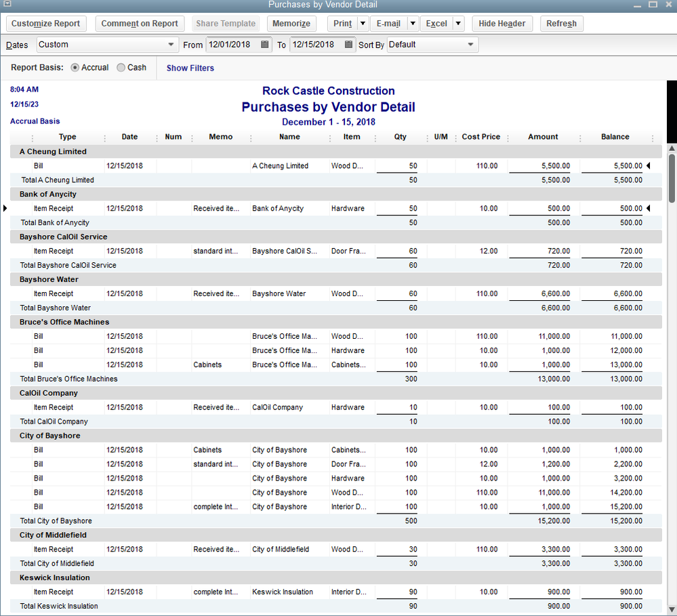Click the arrow marker beside Bank of Anycity balance
677x616 pixels.
click(649, 209)
